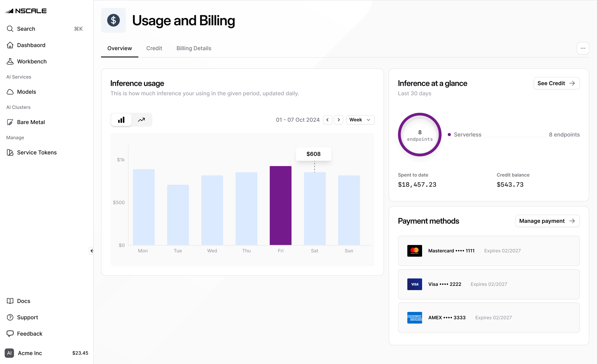The height and width of the screenshot is (364, 597).
Task: Go to Dashboard home icon
Action: click(x=10, y=45)
